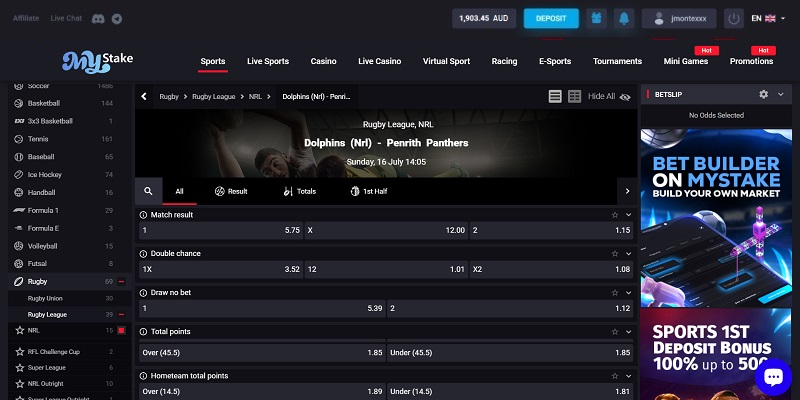Viewport: 800px width, 400px height.
Task: Open the Discord icon link
Action: click(98, 18)
